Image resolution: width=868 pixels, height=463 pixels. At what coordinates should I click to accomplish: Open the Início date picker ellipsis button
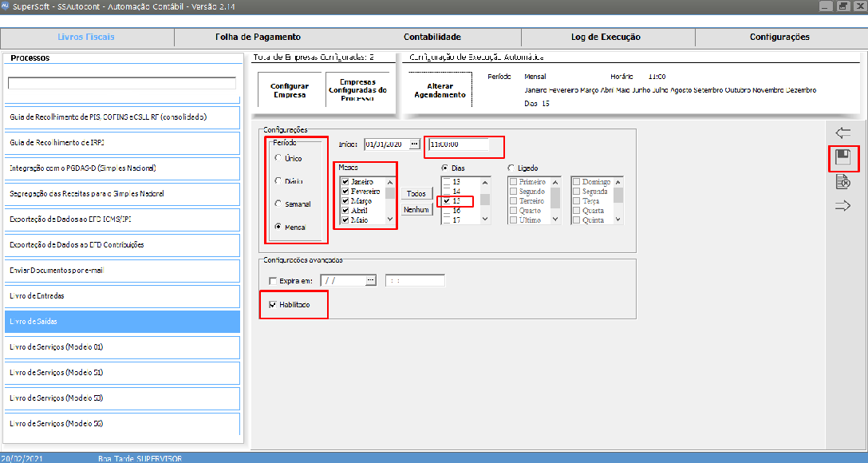414,144
